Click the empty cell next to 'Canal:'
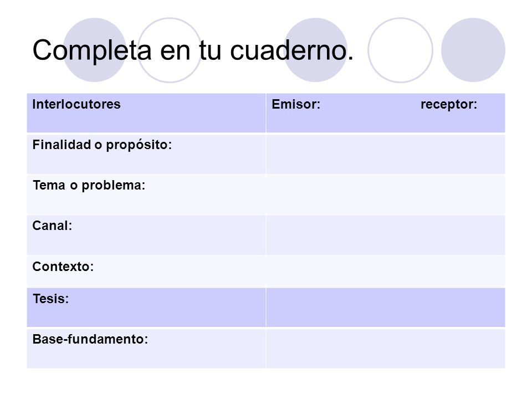The width and height of the screenshot is (532, 399). 386,235
